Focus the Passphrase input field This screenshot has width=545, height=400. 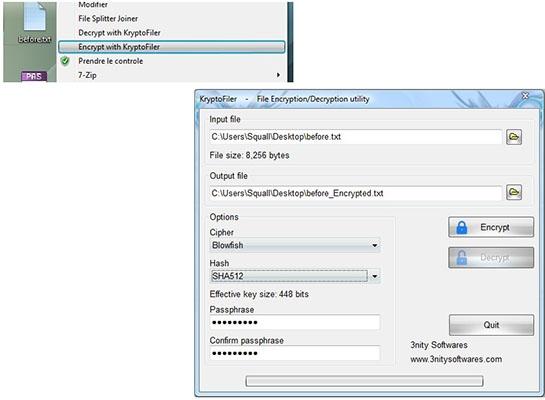[x=295, y=323]
